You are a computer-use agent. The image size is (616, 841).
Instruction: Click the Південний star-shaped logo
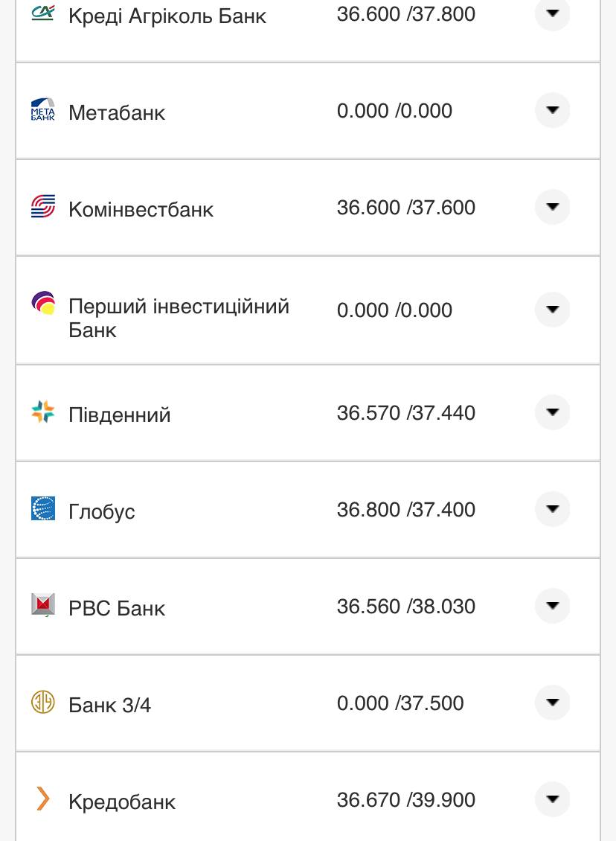pos(42,412)
